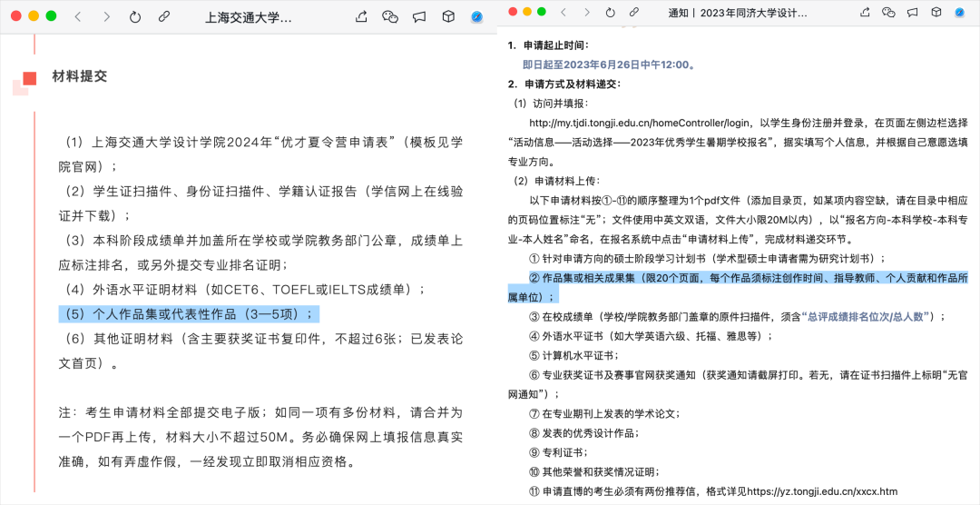Open in Safari from 同济大学 notice window
Screen dimensions: 980x505
(959, 12)
